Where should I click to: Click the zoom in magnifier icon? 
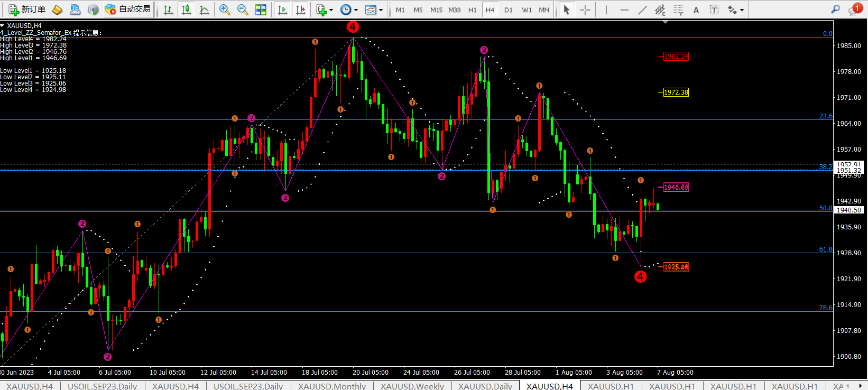225,10
